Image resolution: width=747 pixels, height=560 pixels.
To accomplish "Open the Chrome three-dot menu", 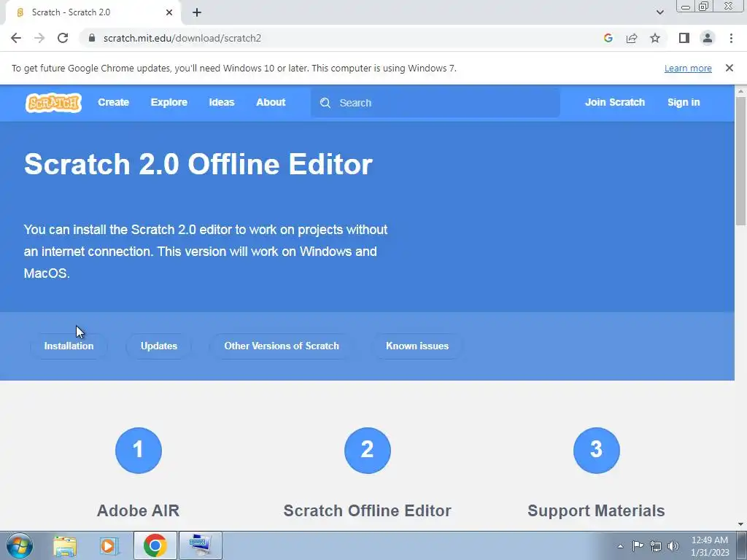I will pos(731,38).
